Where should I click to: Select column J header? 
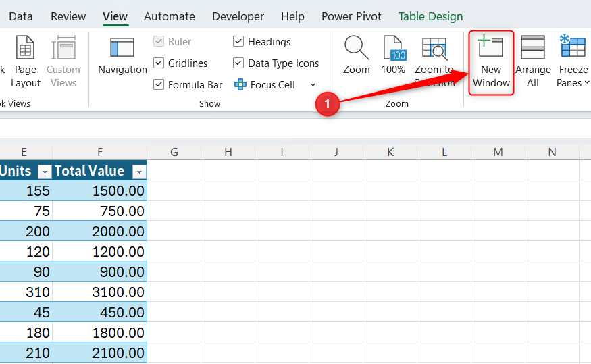tap(336, 152)
